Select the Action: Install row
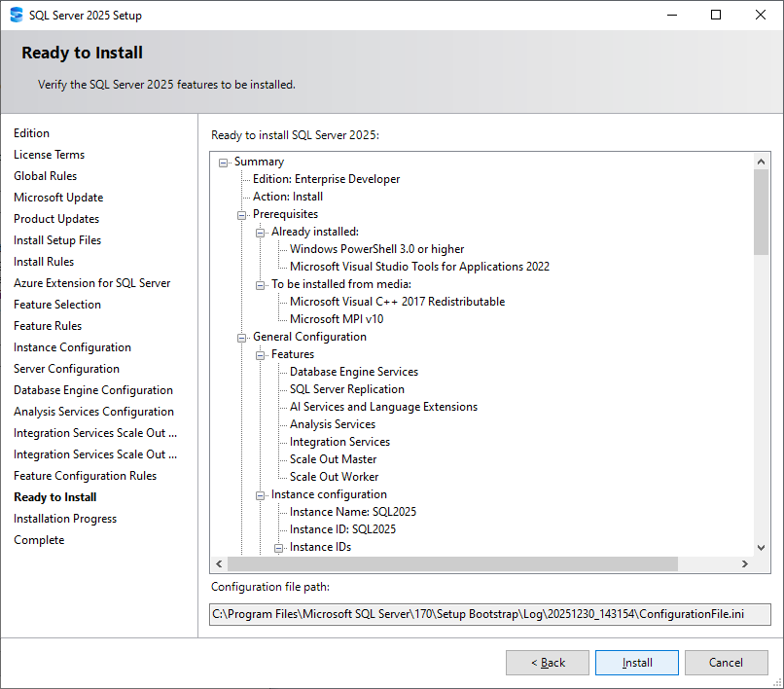784x689 pixels. 288,197
